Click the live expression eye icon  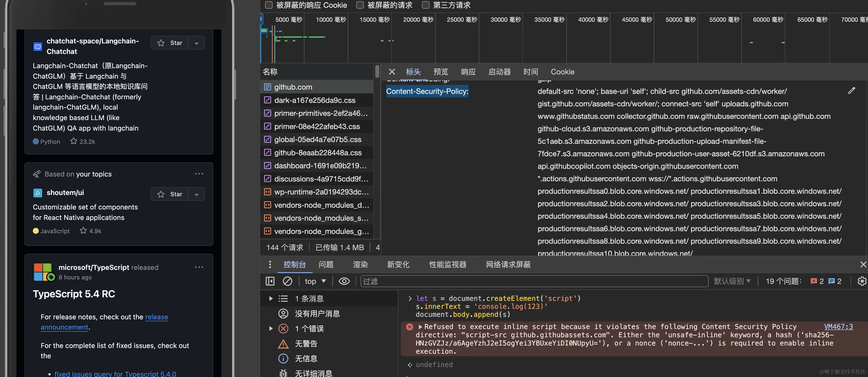(344, 281)
